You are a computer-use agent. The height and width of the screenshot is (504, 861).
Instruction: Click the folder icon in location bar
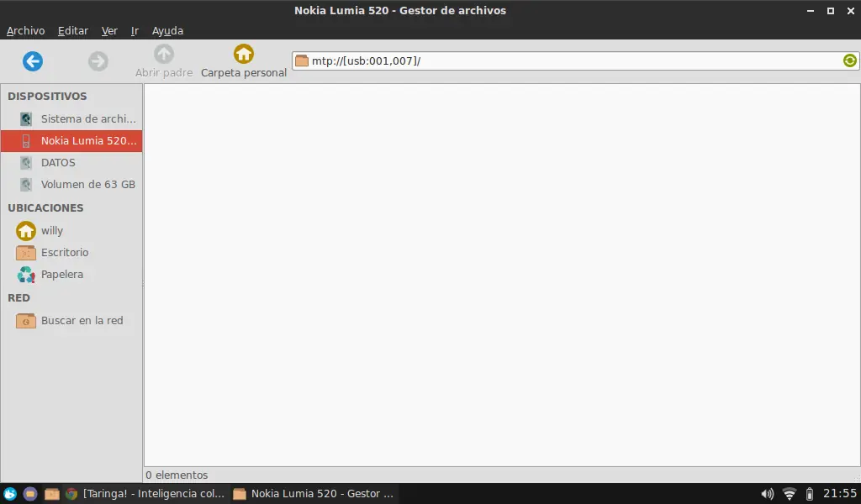302,60
